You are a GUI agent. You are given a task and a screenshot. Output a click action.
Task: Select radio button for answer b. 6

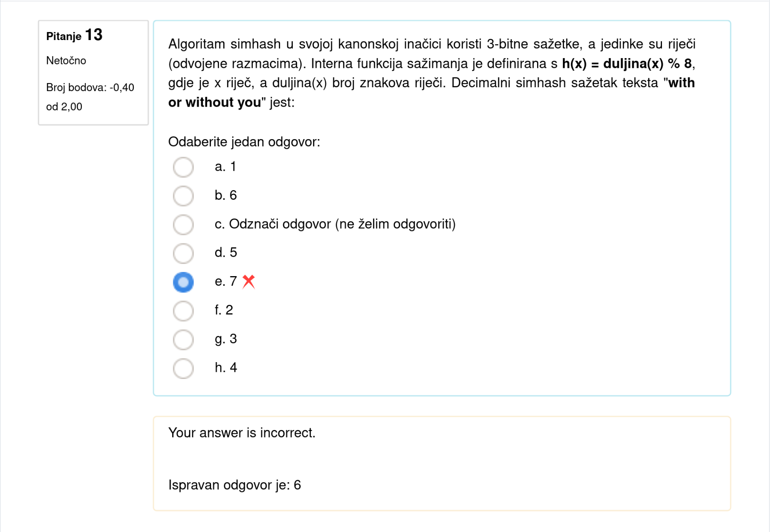[x=183, y=196]
